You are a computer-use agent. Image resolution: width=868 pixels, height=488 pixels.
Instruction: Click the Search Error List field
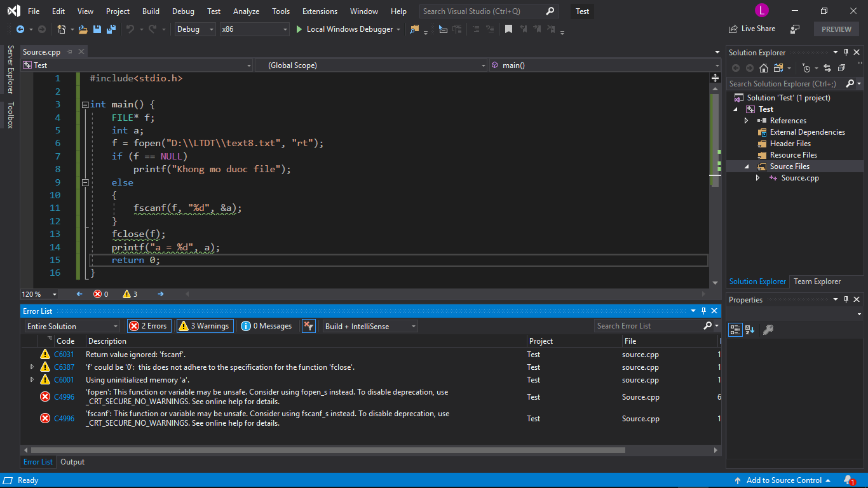[647, 326]
